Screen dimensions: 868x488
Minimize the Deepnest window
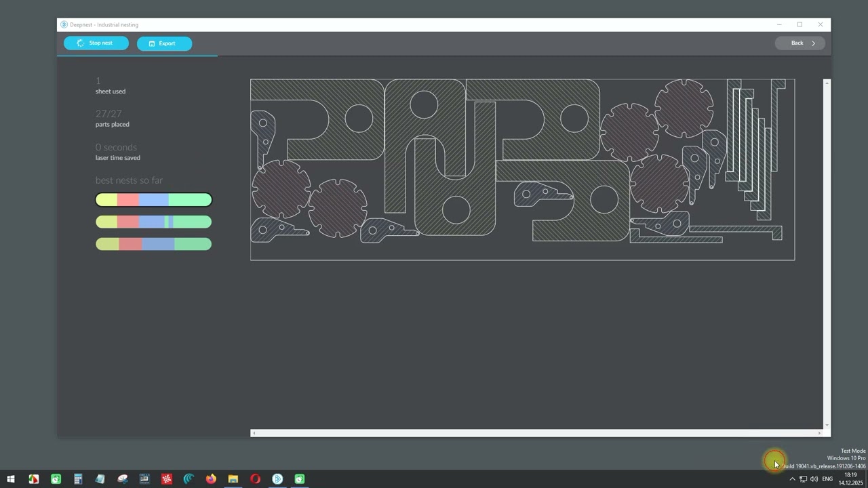coord(779,24)
